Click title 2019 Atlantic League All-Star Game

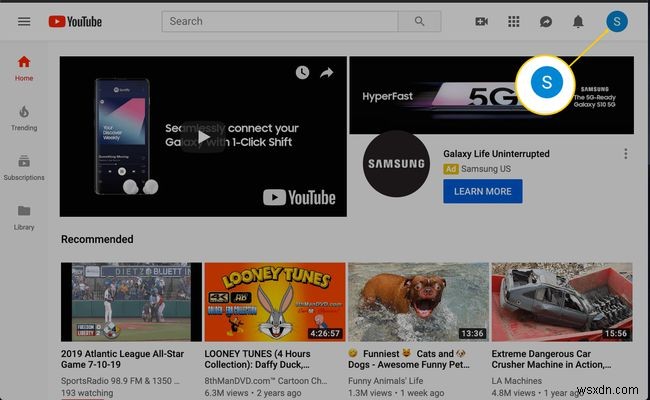pos(122,359)
